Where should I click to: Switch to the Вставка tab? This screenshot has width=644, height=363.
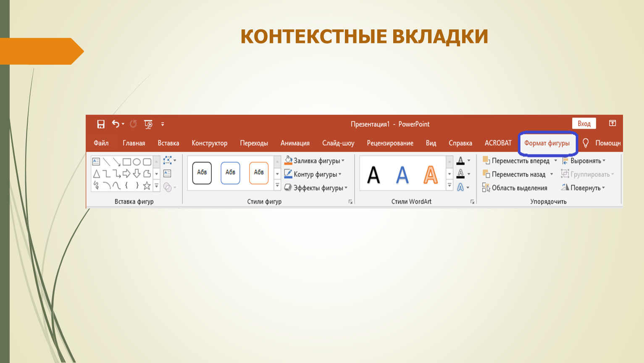[168, 143]
